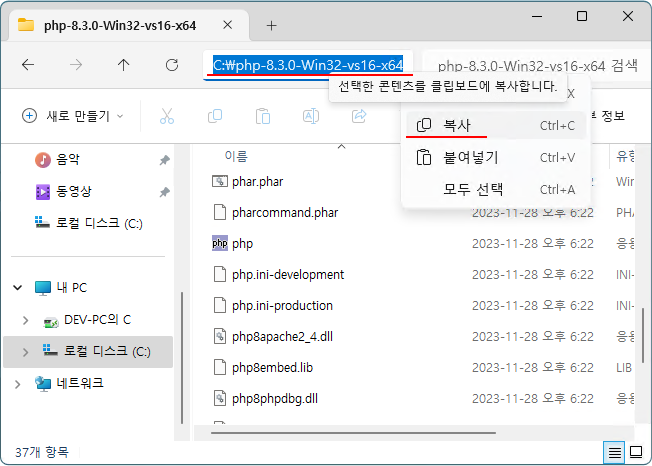Switch to large icons view layout

pyautogui.click(x=636, y=452)
